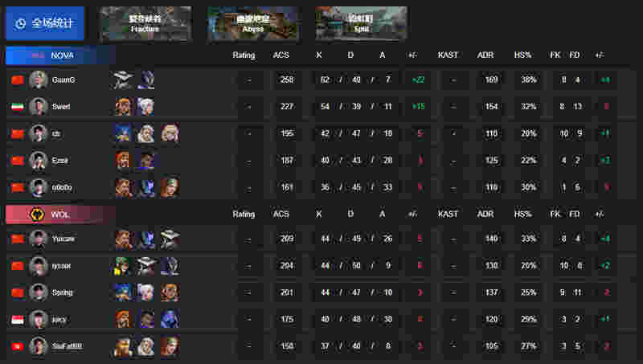The width and height of the screenshot is (643, 364).
Task: Switch to the Abyss map tab
Action: tap(253, 23)
